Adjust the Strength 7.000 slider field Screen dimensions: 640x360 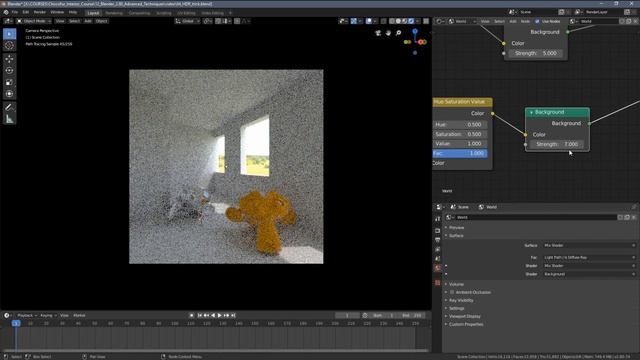(557, 144)
